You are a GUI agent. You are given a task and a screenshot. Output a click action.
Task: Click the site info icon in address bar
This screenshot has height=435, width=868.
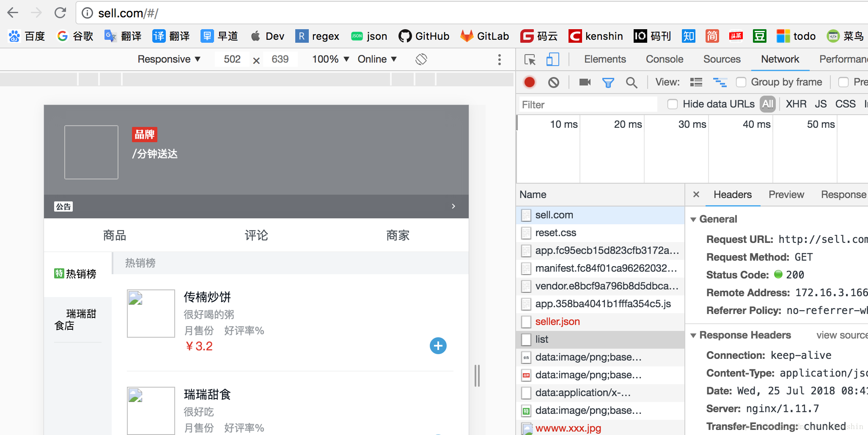[88, 13]
